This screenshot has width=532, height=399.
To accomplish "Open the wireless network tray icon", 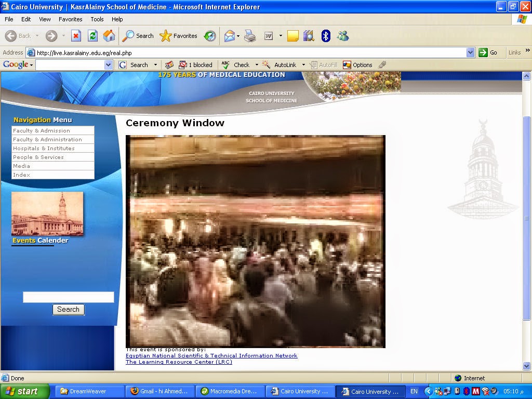I will pyautogui.click(x=485, y=391).
